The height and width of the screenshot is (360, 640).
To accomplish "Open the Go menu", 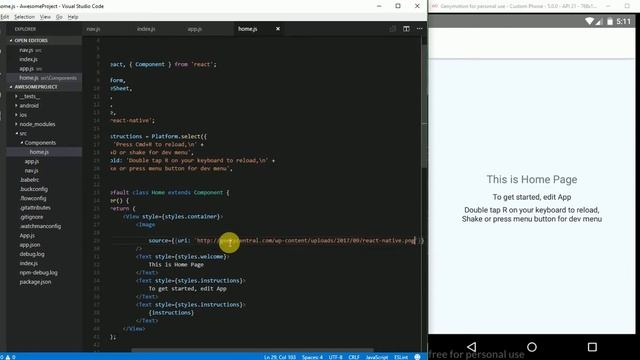I will pyautogui.click(x=59, y=17).
